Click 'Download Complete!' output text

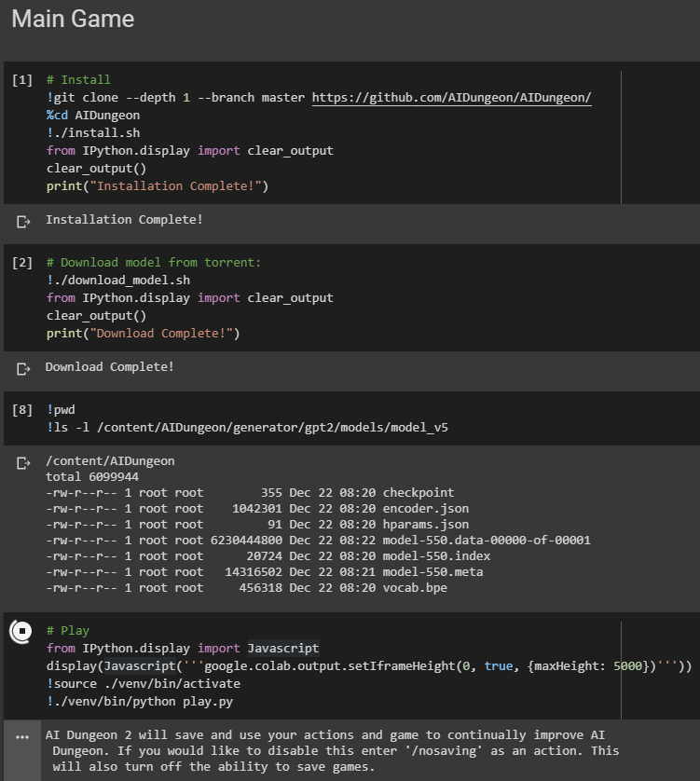(x=110, y=367)
